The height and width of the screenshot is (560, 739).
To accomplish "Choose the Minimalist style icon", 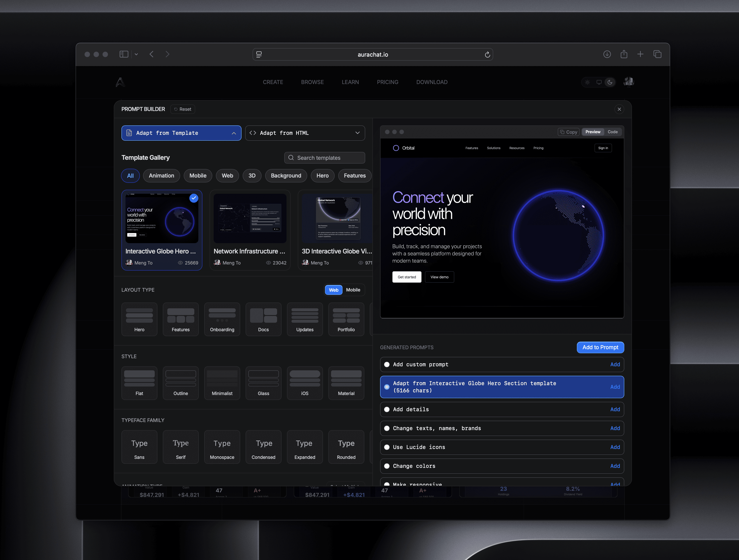I will point(222,383).
